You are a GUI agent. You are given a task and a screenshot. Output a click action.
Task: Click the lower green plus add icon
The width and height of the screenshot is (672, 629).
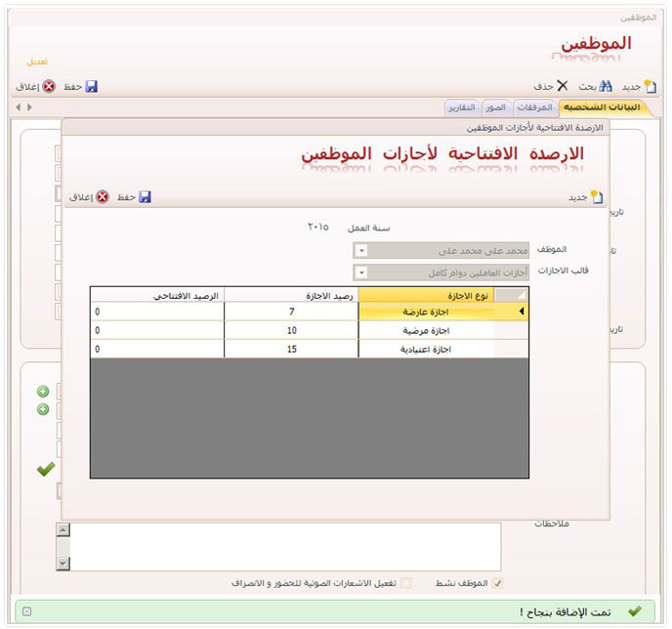[43, 409]
